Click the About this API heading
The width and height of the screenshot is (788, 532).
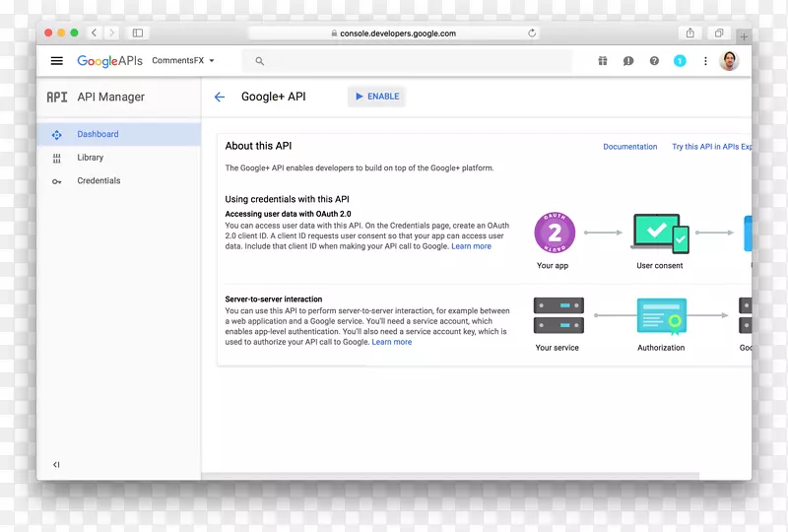[x=258, y=146]
